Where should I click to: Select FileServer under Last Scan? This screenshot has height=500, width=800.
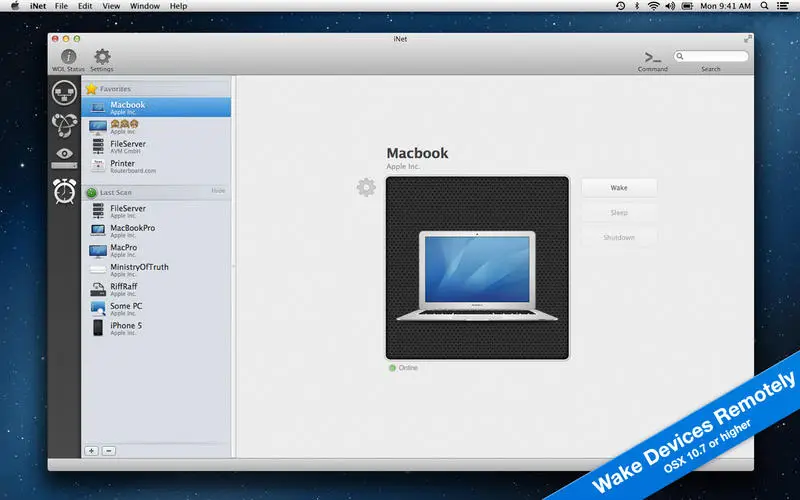(x=156, y=211)
